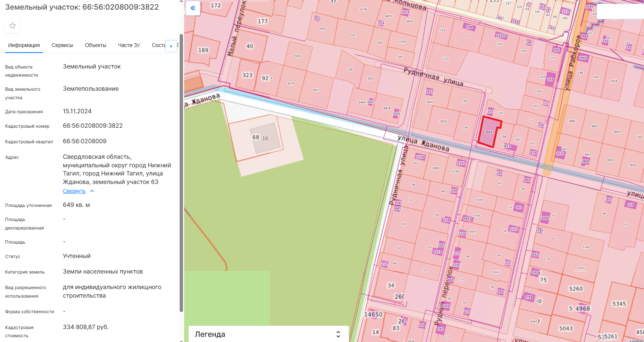Click purple building marker 3835 on map

tap(560, 153)
